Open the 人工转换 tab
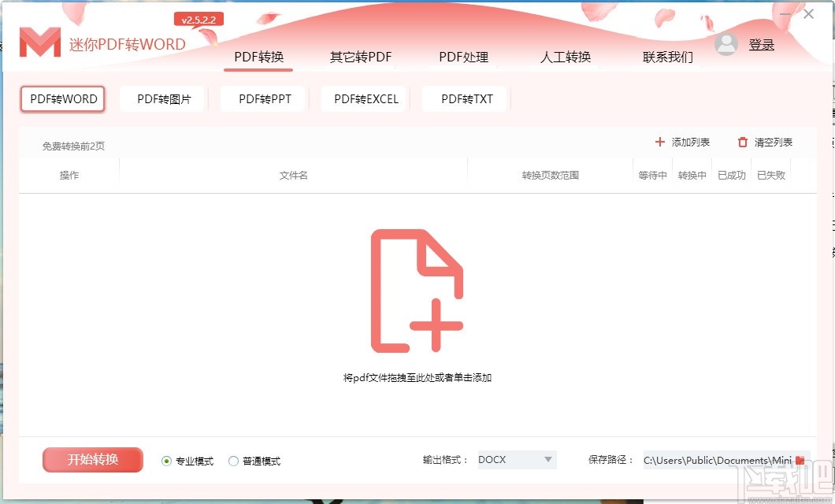 566,57
